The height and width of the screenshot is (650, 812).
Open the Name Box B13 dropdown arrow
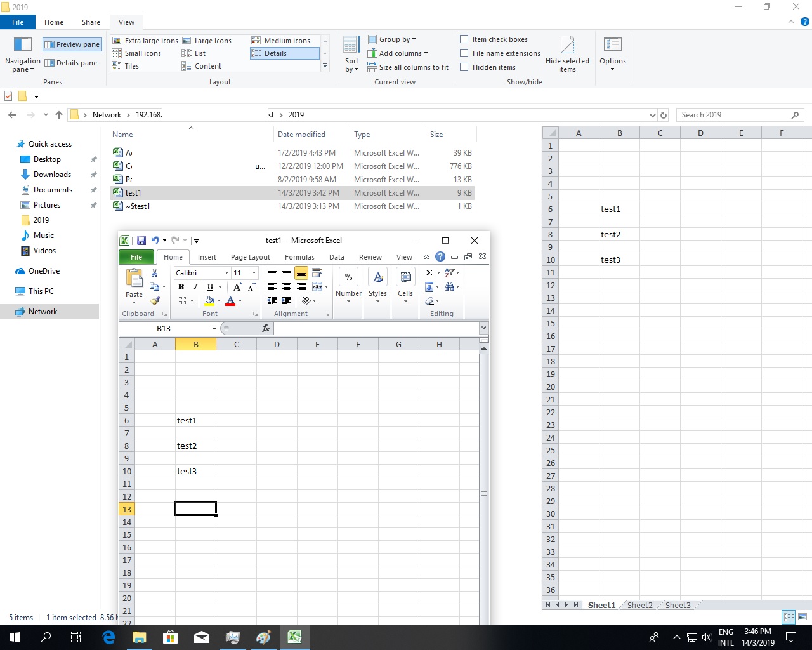[214, 328]
